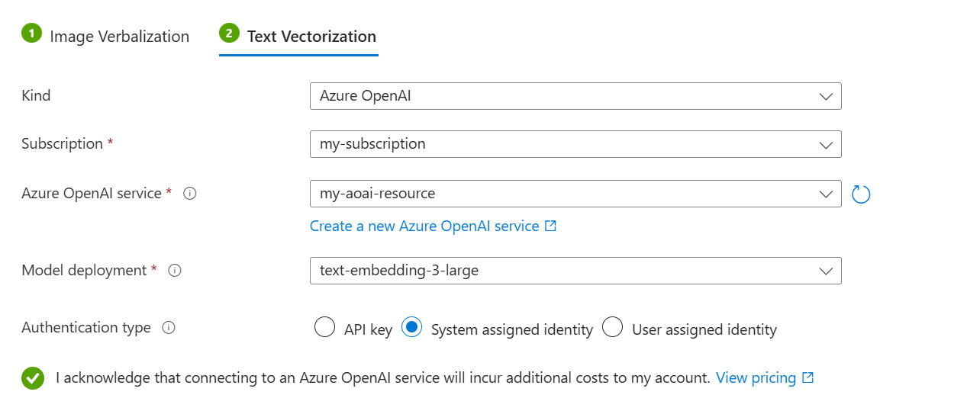Click the info icon next to Azure OpenAI service
This screenshot has width=980, height=411.
click(191, 194)
